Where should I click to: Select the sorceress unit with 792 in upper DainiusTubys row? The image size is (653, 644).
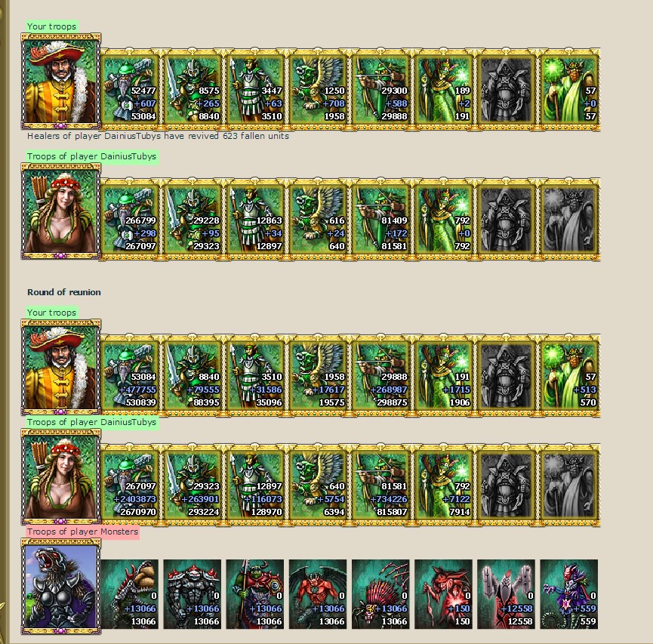click(443, 220)
